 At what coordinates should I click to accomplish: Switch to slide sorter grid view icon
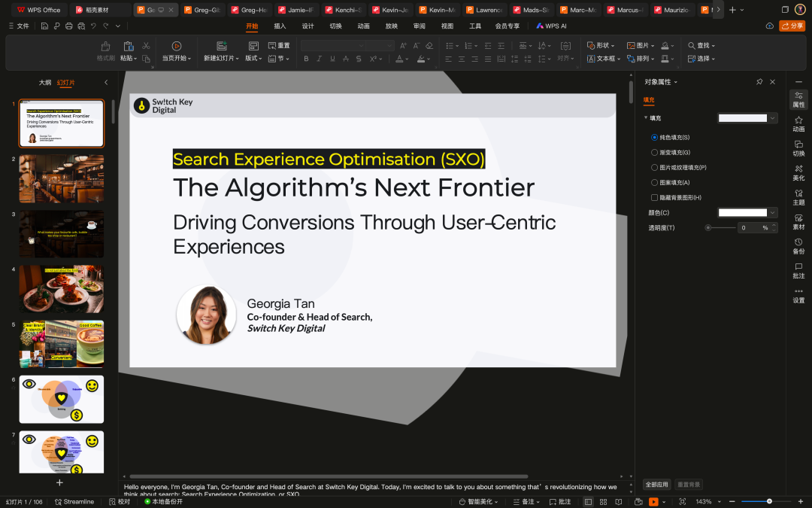pos(603,502)
